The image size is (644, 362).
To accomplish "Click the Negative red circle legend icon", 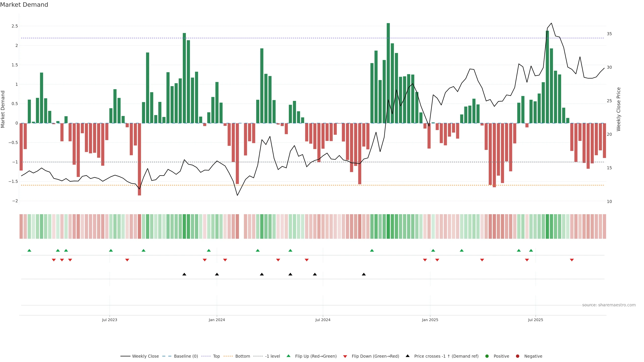I will [x=518, y=356].
